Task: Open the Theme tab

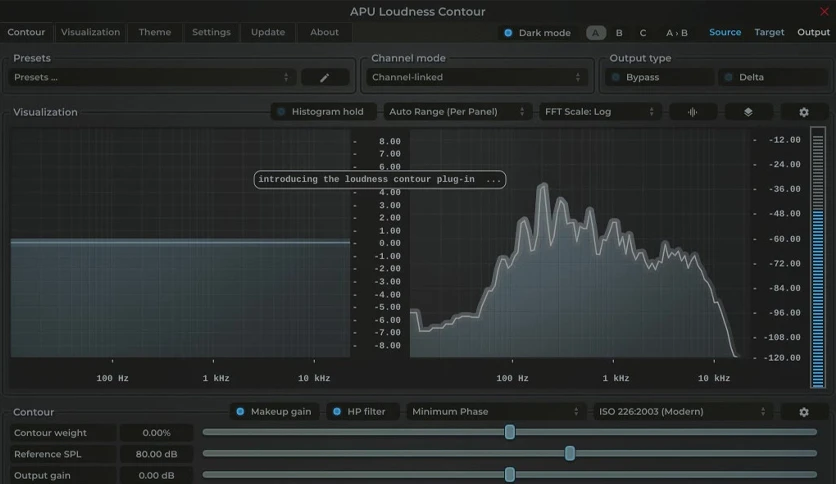Action: pos(155,32)
